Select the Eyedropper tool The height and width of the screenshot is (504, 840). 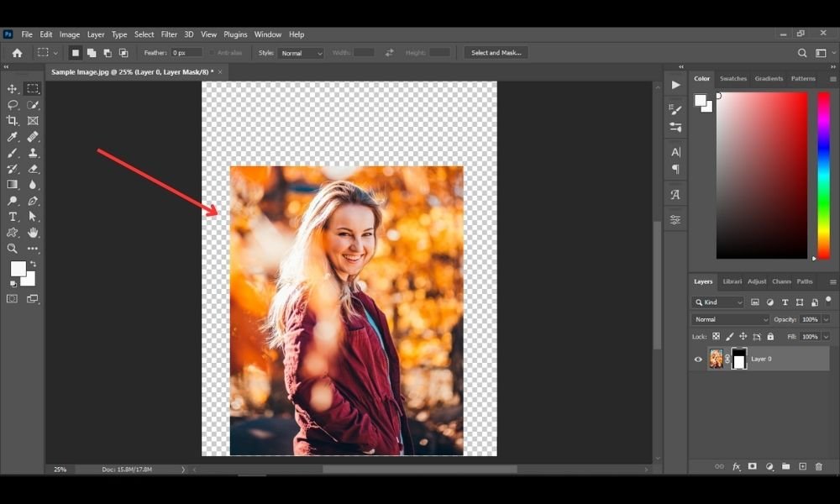[12, 137]
